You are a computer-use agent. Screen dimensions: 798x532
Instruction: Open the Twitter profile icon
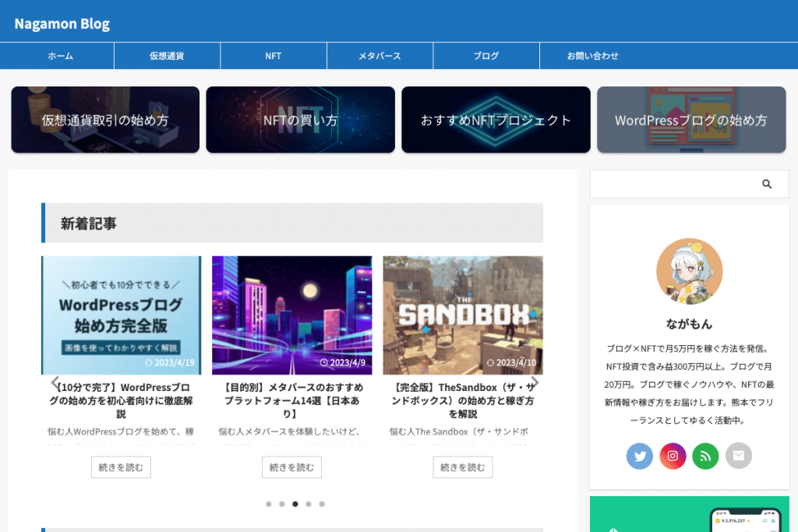(640, 456)
